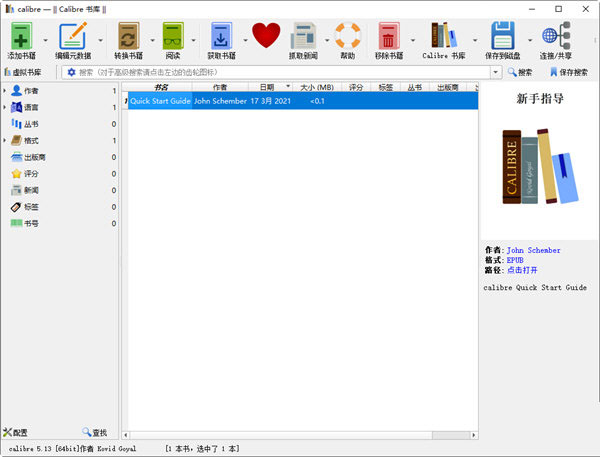Click in the search input field
This screenshot has height=457, width=600.
tap(280, 73)
